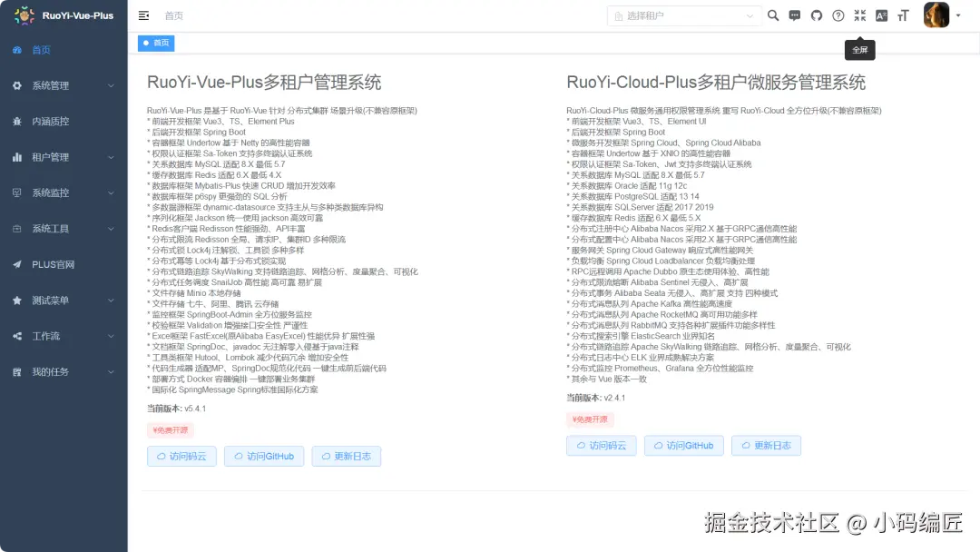Image resolution: width=980 pixels, height=552 pixels.
Task: Click the 首页 dashboard icon in sidebar
Action: [17, 50]
